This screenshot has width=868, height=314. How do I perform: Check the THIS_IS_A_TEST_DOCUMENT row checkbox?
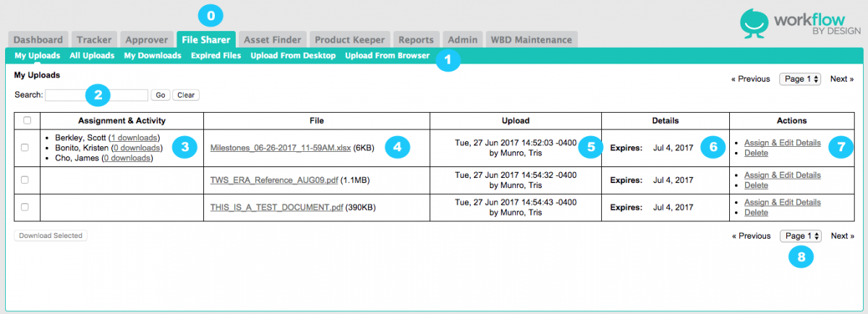click(25, 207)
